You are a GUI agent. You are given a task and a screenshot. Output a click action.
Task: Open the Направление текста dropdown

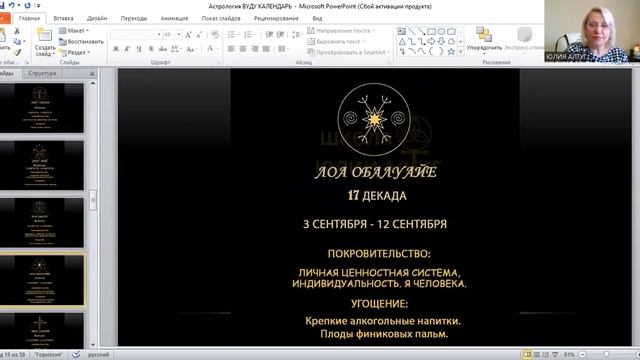click(x=341, y=31)
